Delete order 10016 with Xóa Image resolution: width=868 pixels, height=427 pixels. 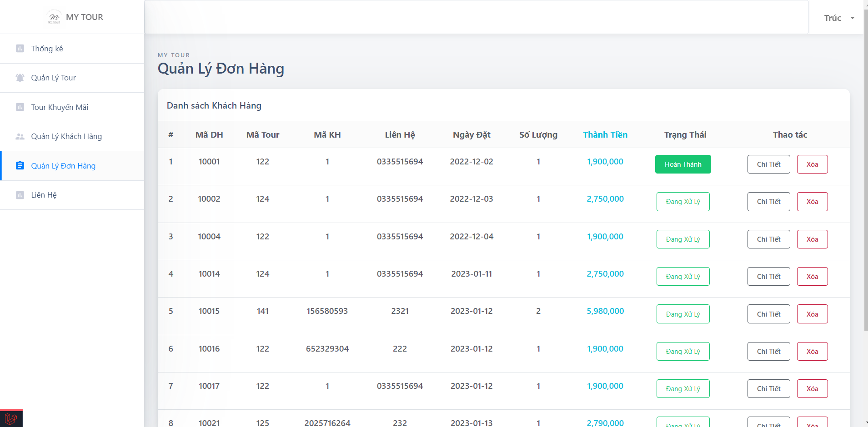tap(812, 352)
